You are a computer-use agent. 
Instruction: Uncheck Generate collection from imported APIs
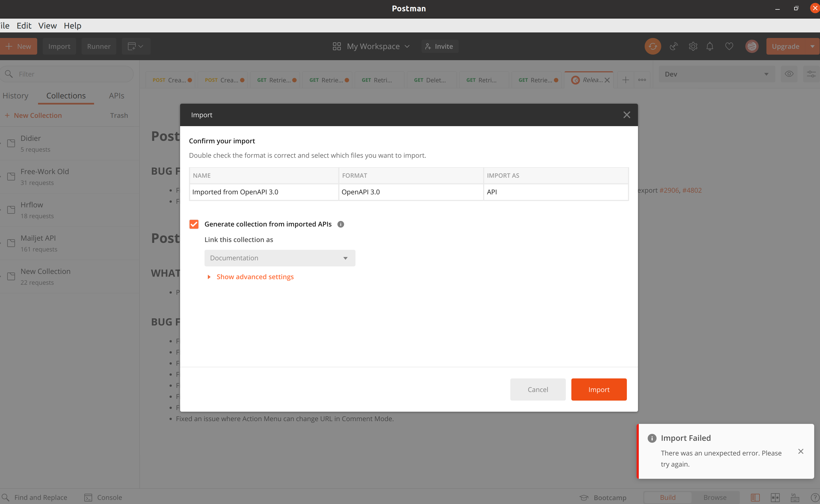click(x=194, y=224)
